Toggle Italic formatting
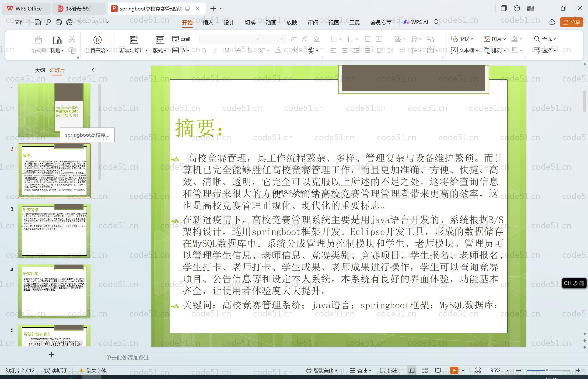 coord(215,50)
